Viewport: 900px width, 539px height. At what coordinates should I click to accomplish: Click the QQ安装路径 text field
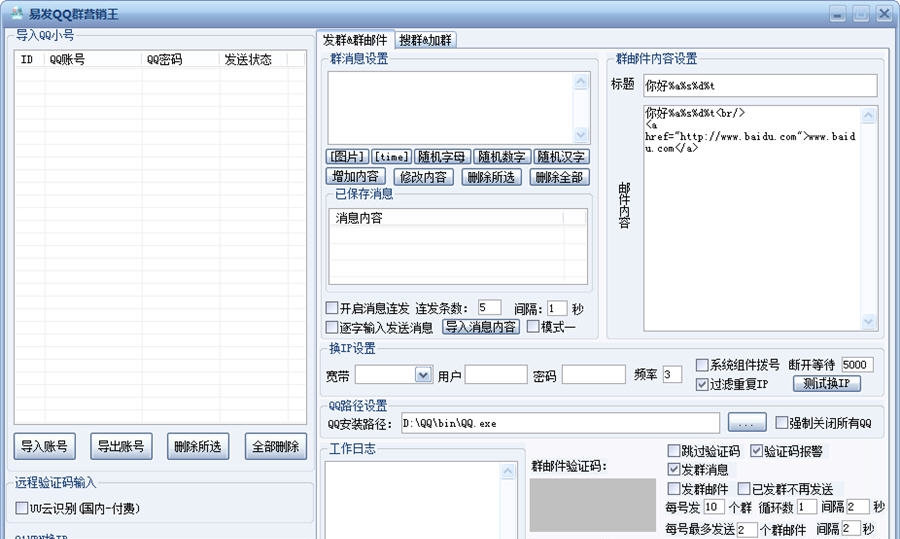pos(560,423)
